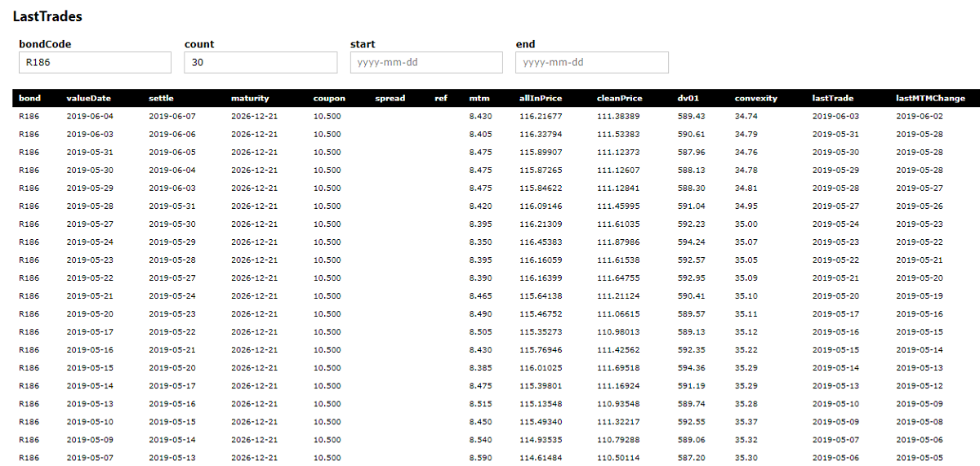Screen dimensions: 980x466
Task: Click the lastTrade column header
Action: point(833,98)
